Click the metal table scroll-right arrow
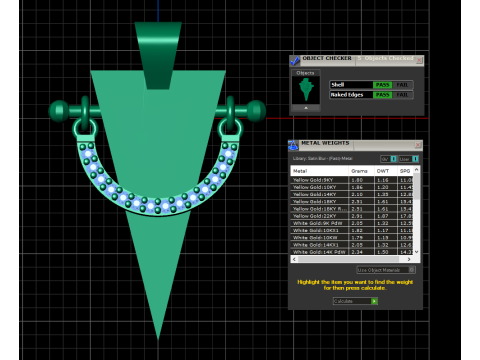480x360 pixels. pos(409,259)
